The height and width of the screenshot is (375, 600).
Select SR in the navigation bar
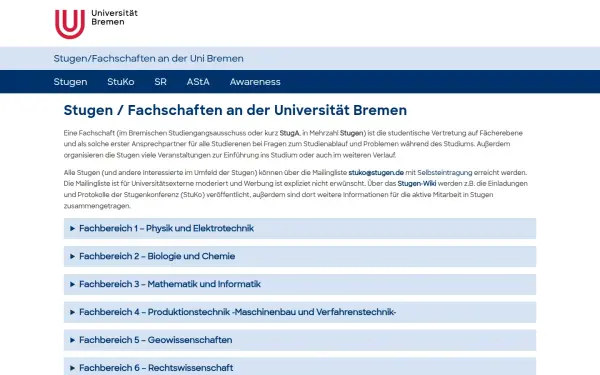pyautogui.click(x=160, y=82)
